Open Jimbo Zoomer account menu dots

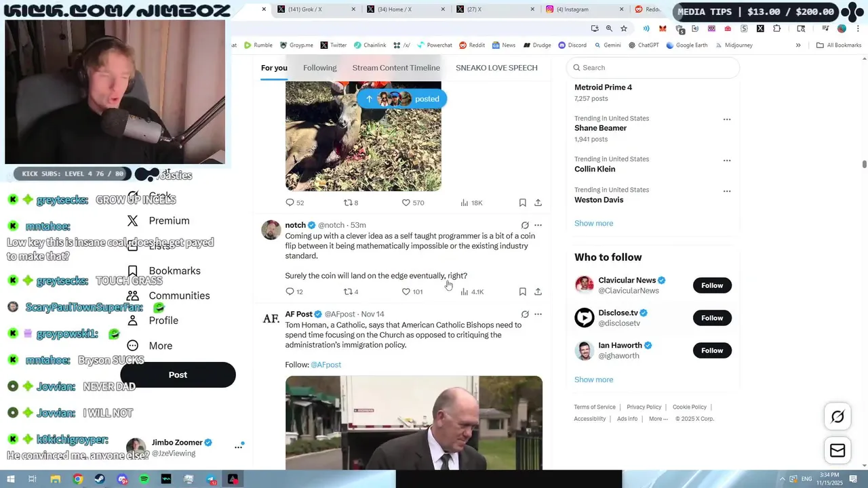tap(239, 447)
